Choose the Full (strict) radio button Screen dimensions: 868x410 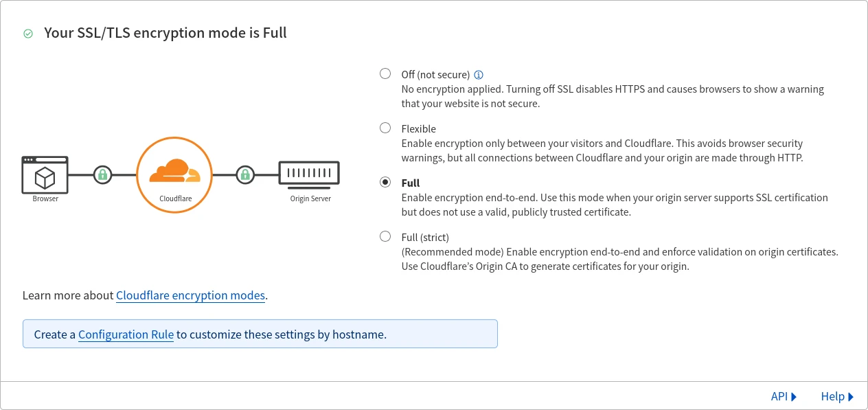pyautogui.click(x=385, y=236)
